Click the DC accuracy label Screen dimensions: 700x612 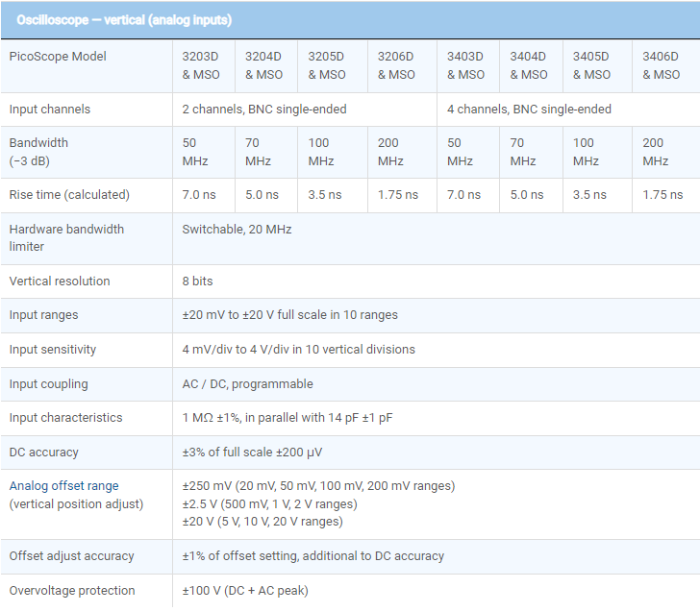(44, 453)
